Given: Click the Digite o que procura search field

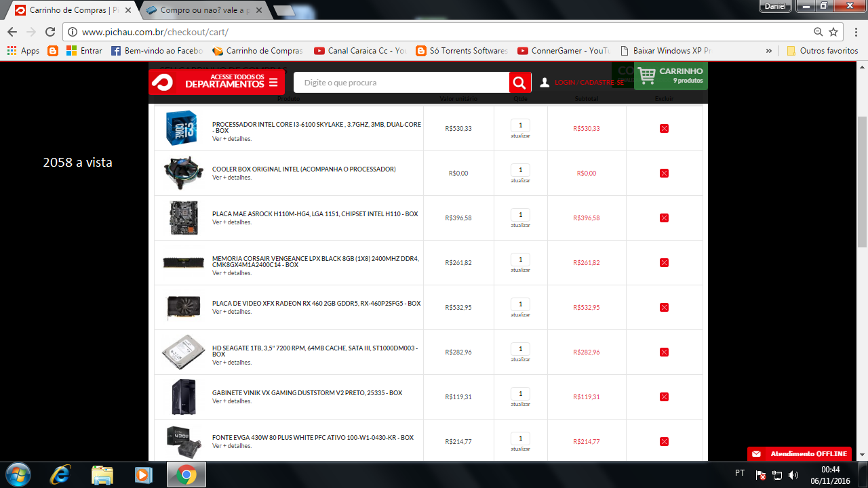Looking at the screenshot, I should (401, 82).
